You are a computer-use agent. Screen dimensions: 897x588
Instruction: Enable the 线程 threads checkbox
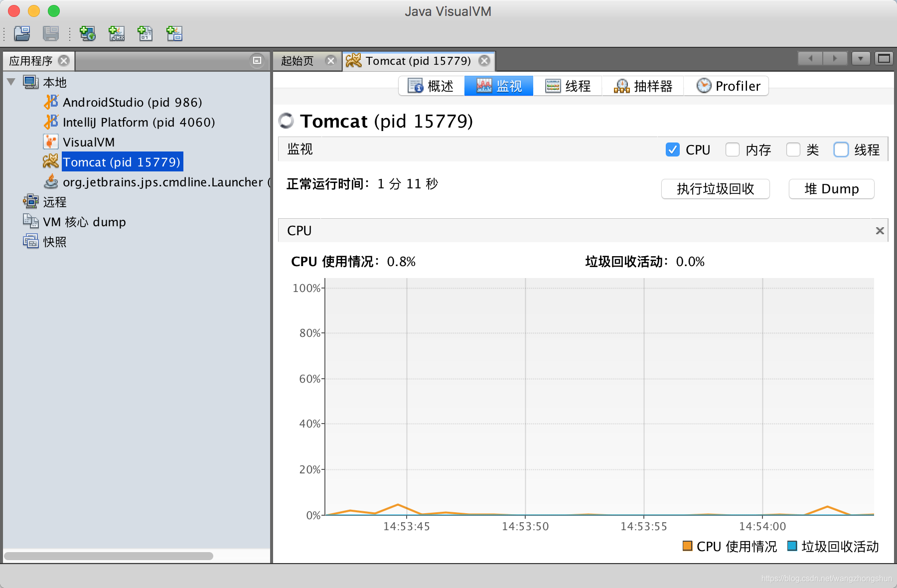(x=841, y=149)
